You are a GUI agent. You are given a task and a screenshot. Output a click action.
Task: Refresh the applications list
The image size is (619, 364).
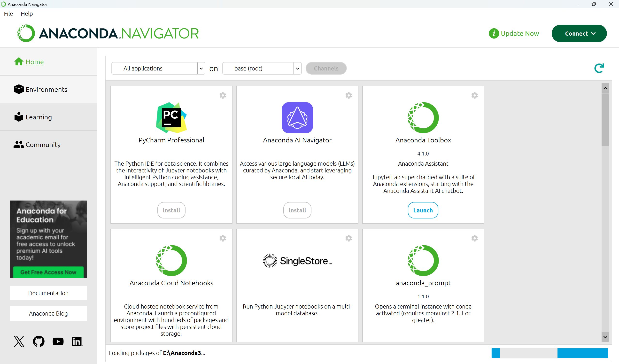coord(599,68)
